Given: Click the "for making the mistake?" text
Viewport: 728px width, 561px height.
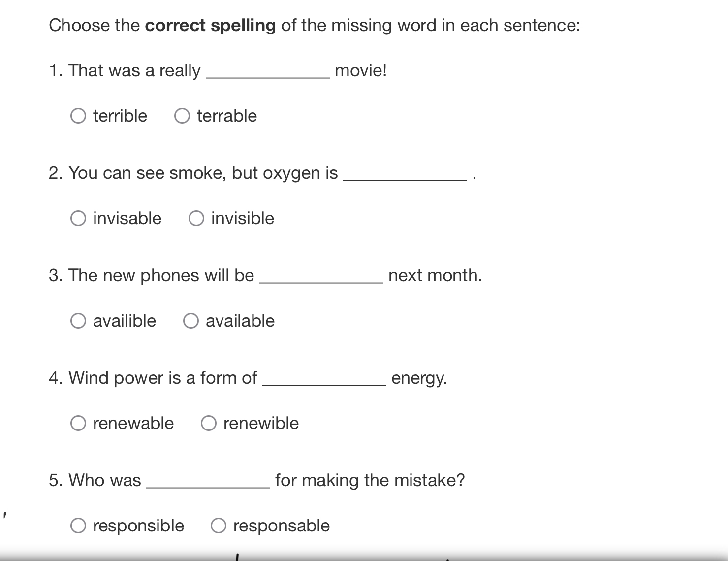Looking at the screenshot, I should (x=370, y=480).
